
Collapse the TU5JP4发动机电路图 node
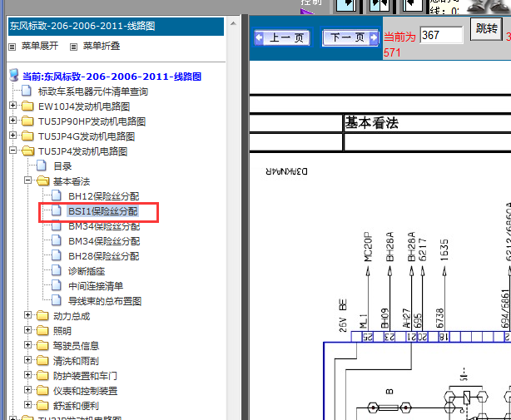tap(13, 150)
